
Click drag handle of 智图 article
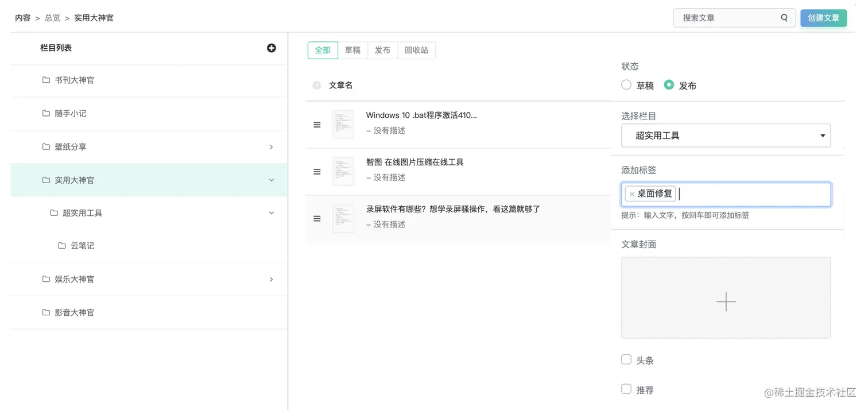[317, 172]
